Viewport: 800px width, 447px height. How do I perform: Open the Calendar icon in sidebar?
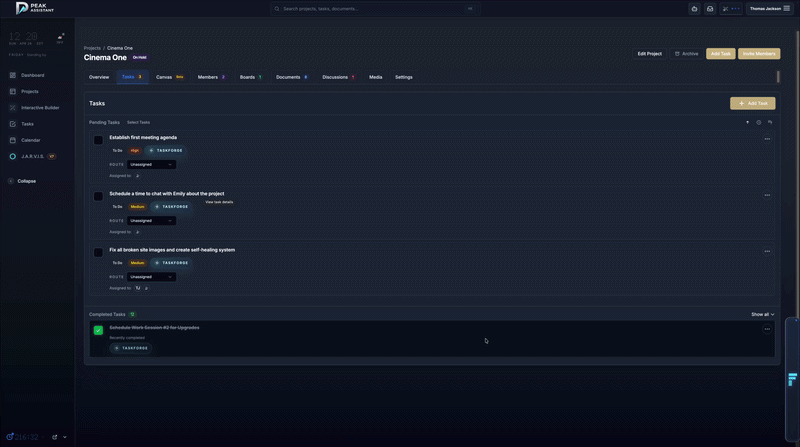click(13, 140)
